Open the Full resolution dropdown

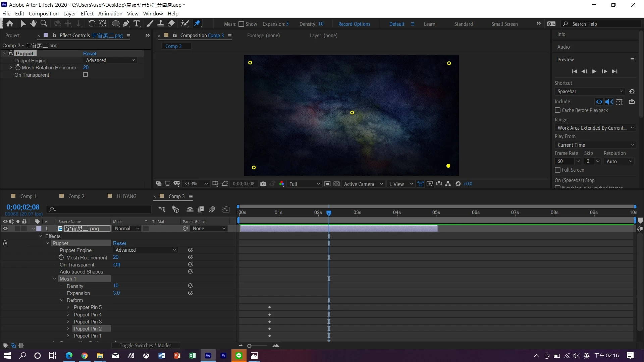304,184
